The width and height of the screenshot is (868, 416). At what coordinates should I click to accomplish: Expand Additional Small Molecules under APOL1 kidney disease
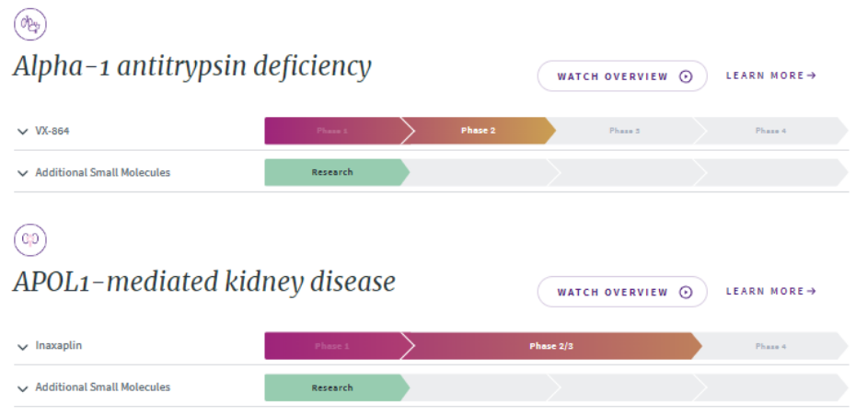(x=22, y=388)
